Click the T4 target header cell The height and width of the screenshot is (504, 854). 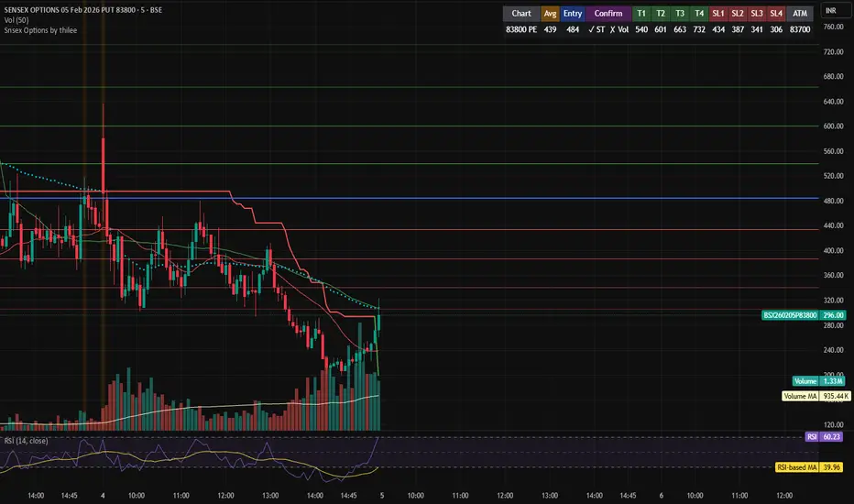(x=699, y=14)
